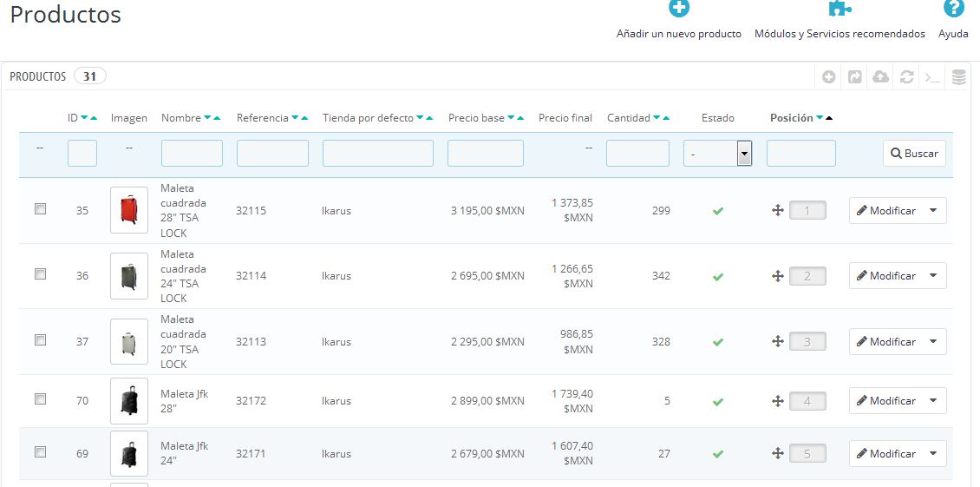
Task: Open thumbnail of red suitcase product 35
Action: tap(128, 210)
